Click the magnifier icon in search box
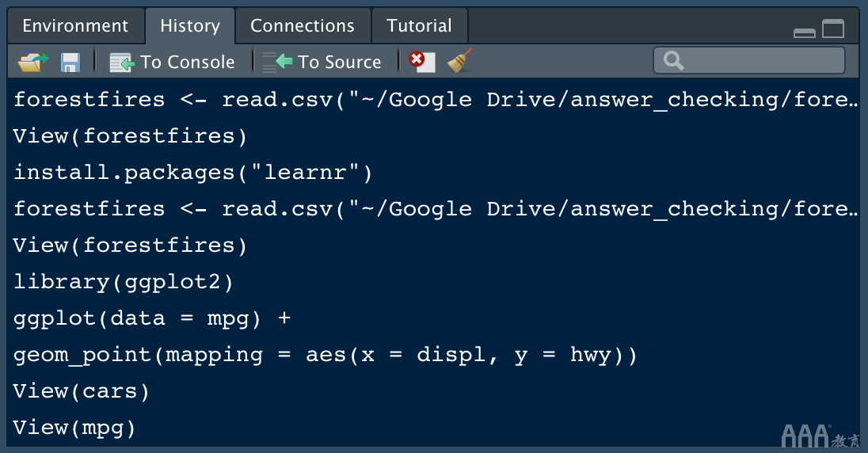868x453 pixels. click(674, 61)
